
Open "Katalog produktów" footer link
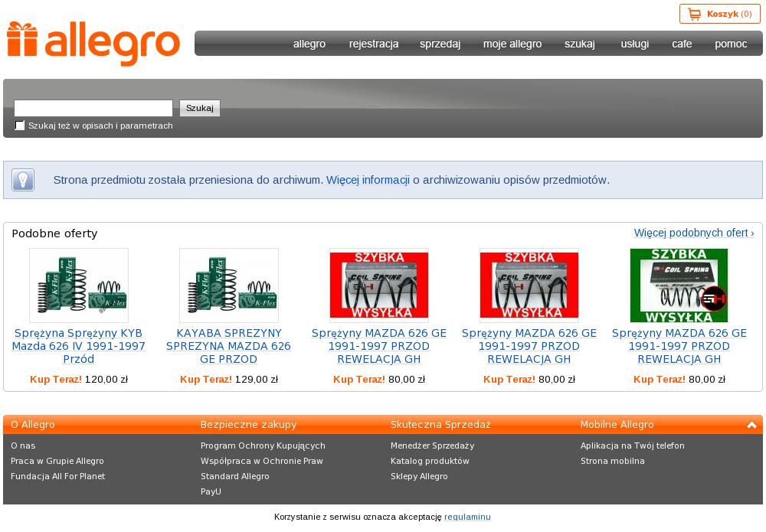[430, 461]
